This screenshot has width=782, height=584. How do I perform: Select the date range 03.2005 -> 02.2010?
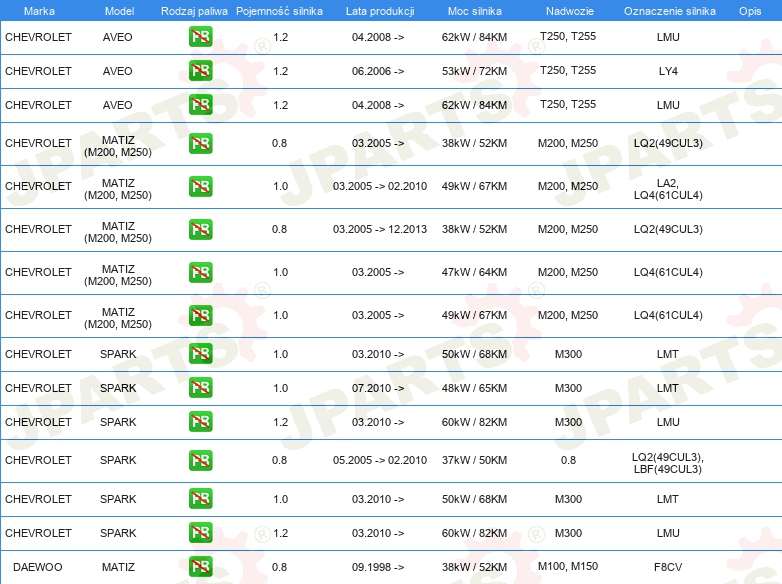380,187
